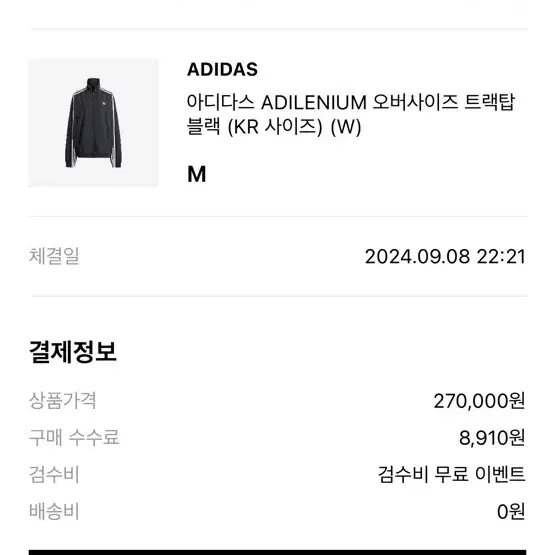This screenshot has width=555, height=555.
Task: Select the 270,000원 price value
Action: pyautogui.click(x=479, y=401)
